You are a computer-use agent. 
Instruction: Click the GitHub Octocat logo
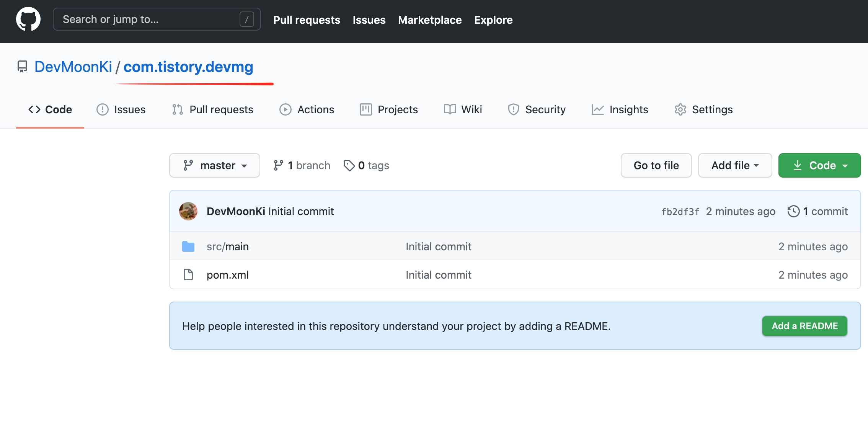coord(28,20)
